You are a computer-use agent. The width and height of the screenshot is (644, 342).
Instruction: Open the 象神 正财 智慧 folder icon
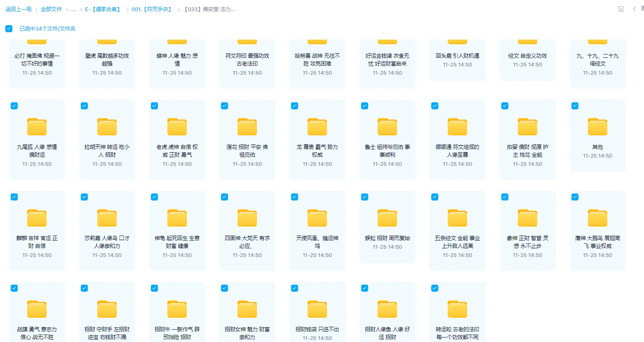click(x=528, y=218)
